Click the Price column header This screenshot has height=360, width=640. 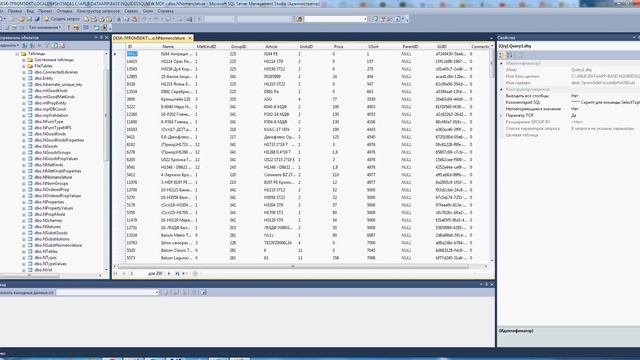pyautogui.click(x=349, y=47)
